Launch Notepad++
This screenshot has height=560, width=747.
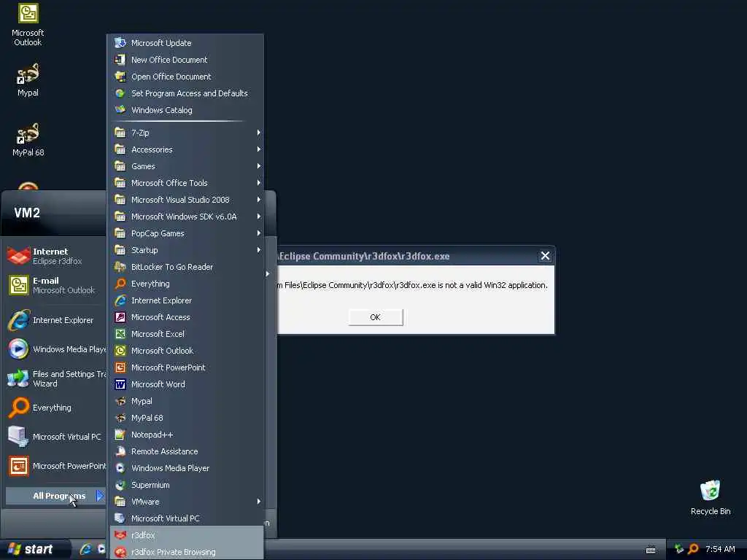click(x=186, y=435)
